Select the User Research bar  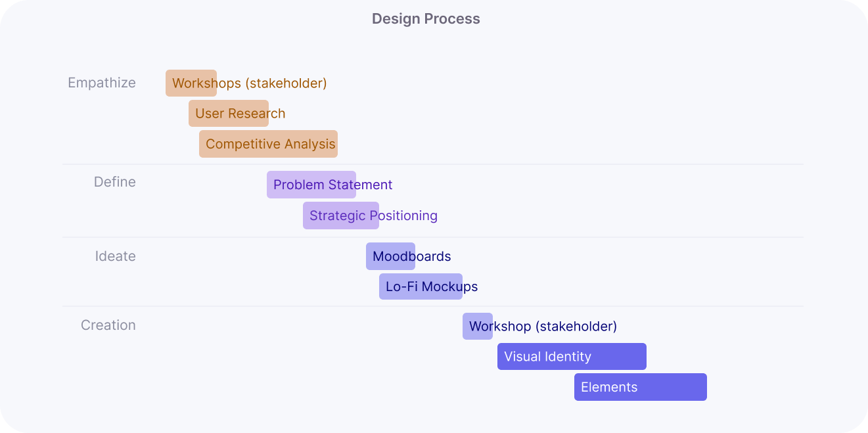(229, 114)
